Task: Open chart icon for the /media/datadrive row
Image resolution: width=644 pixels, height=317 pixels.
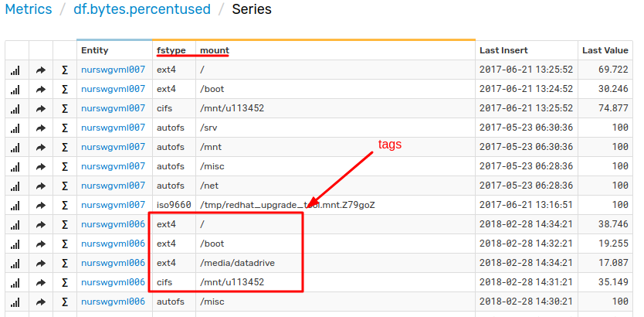Action: pos(15,263)
